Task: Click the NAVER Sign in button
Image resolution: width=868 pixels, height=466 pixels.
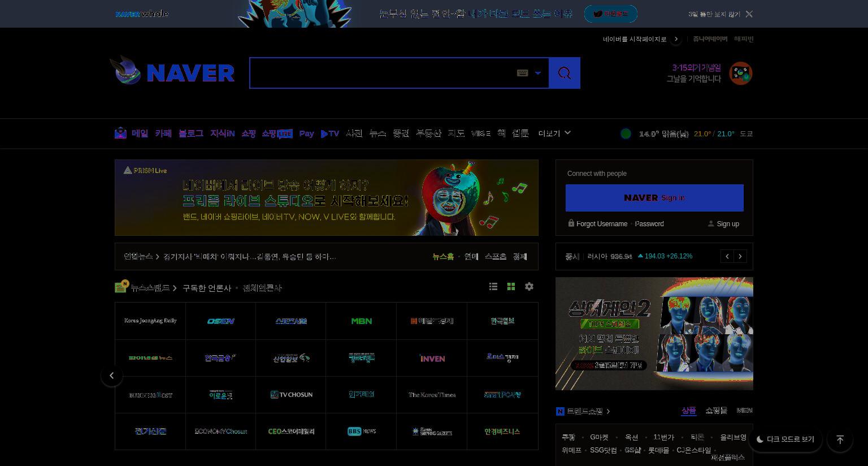Action: click(x=654, y=198)
